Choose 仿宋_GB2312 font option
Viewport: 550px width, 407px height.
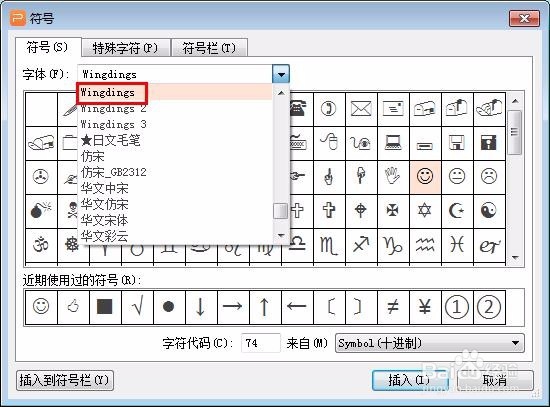[175, 173]
